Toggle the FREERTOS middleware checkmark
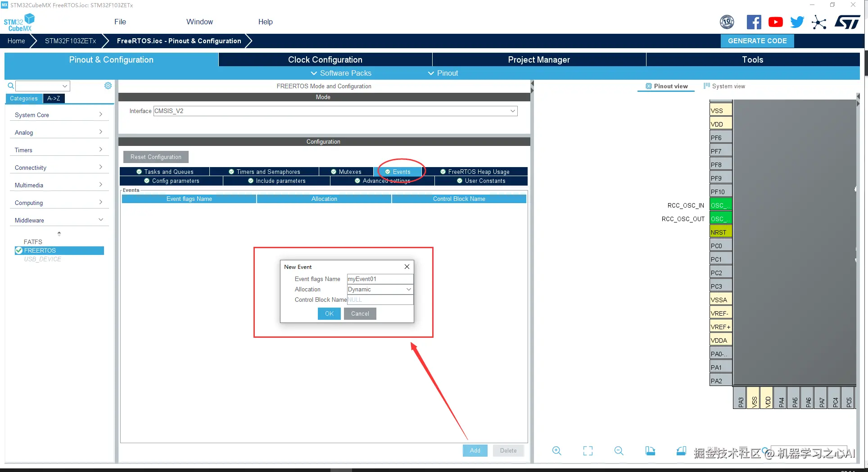The height and width of the screenshot is (472, 868). tap(19, 250)
